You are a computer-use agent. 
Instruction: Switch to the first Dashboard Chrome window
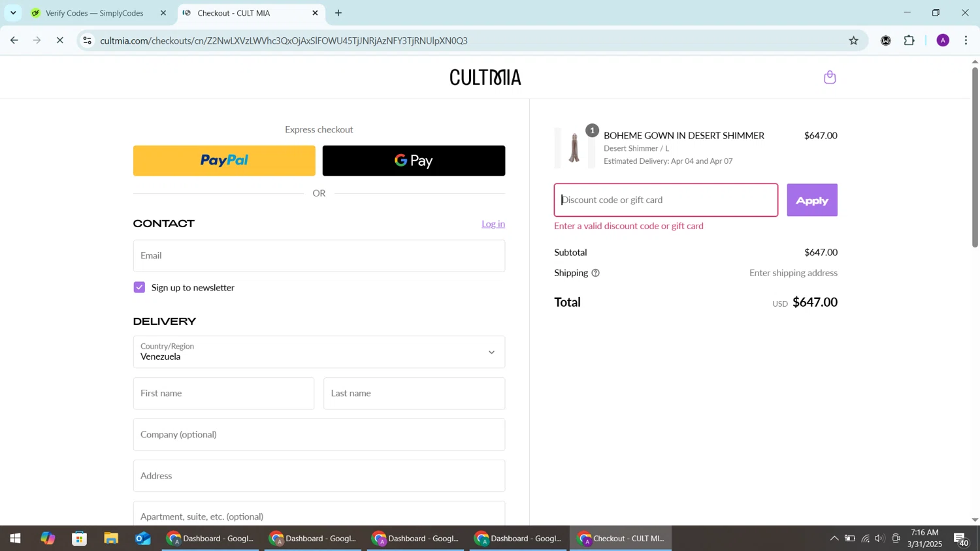pyautogui.click(x=210, y=539)
